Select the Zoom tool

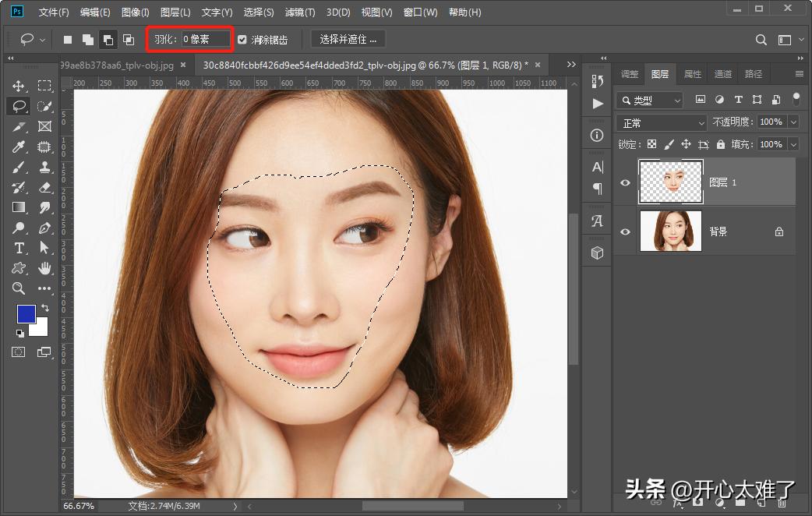click(18, 288)
